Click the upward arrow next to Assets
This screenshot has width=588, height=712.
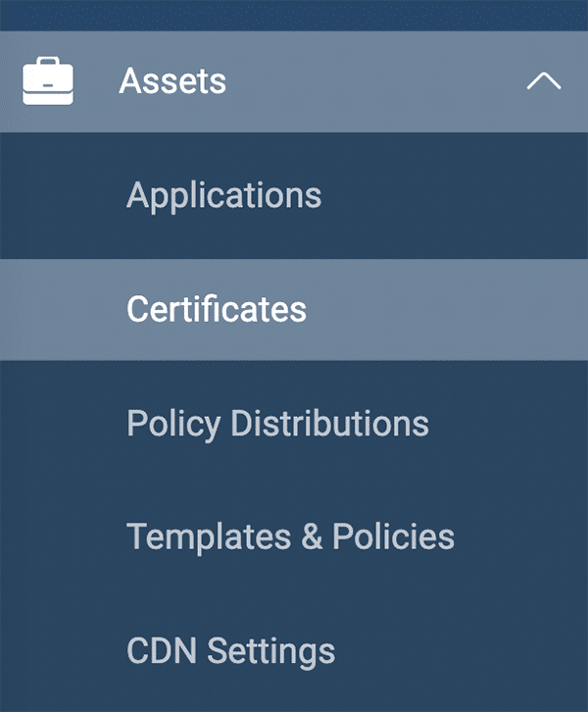coord(544,81)
